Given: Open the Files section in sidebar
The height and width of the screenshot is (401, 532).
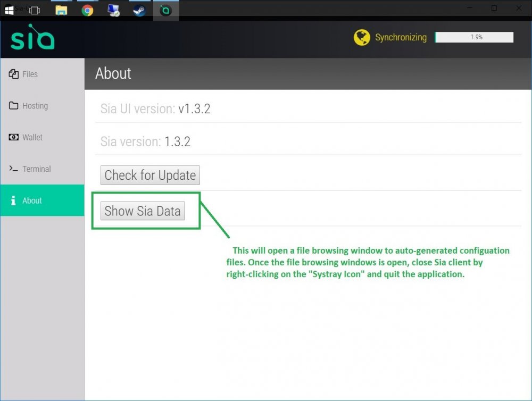Looking at the screenshot, I should pyautogui.click(x=42, y=74).
